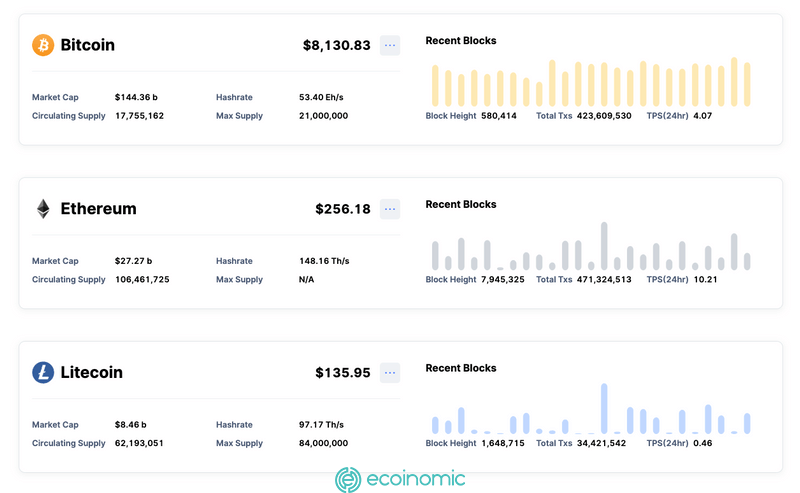The width and height of the screenshot is (800, 493).
Task: Open the three-dot menu beside Ethereum price
Action: (390, 209)
